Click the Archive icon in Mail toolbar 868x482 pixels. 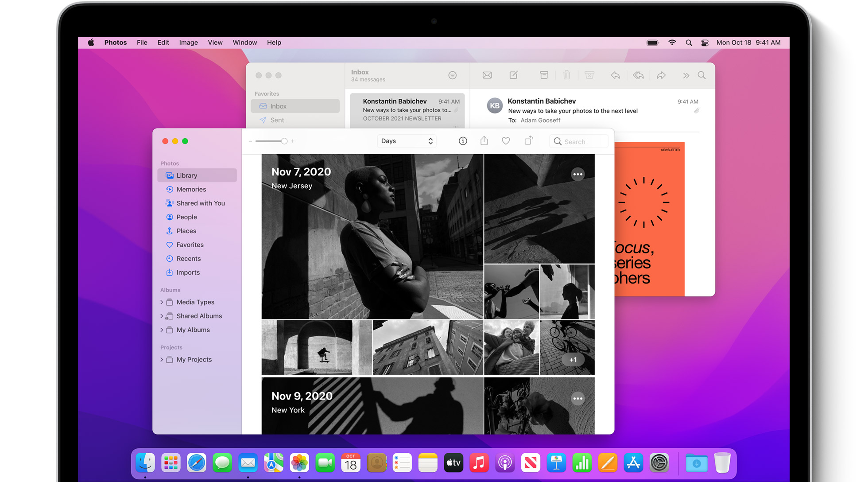(x=544, y=75)
